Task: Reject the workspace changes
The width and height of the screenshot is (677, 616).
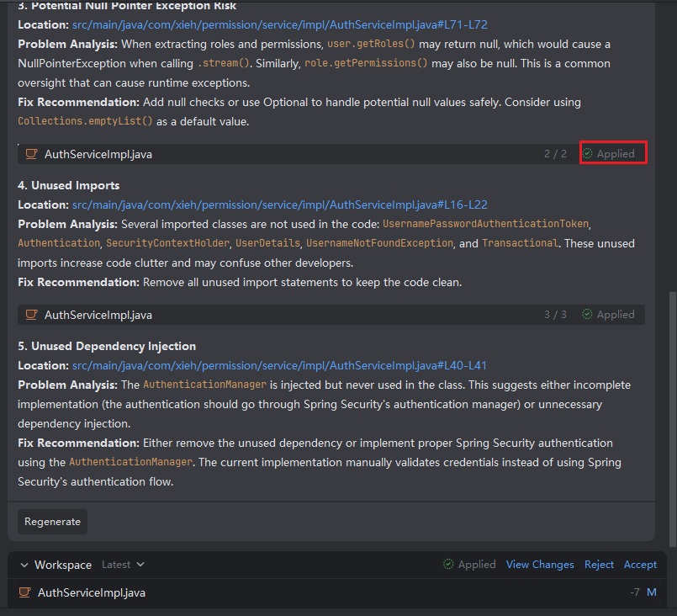Action: point(599,565)
